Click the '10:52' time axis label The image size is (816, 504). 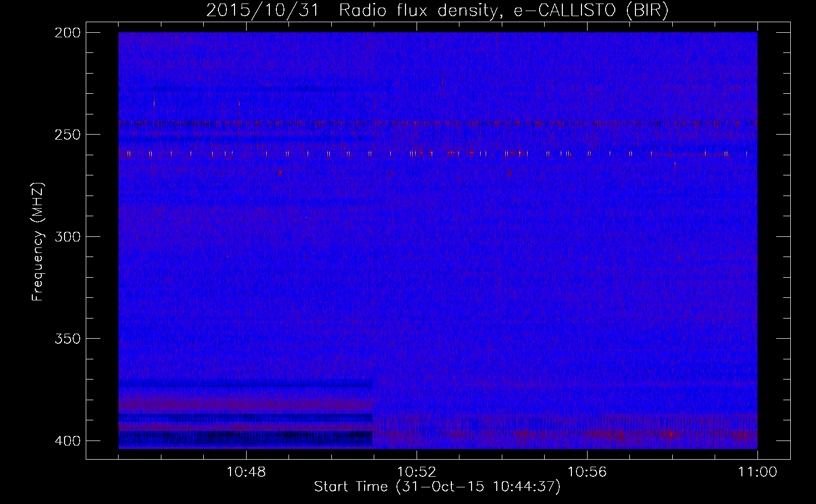(417, 472)
